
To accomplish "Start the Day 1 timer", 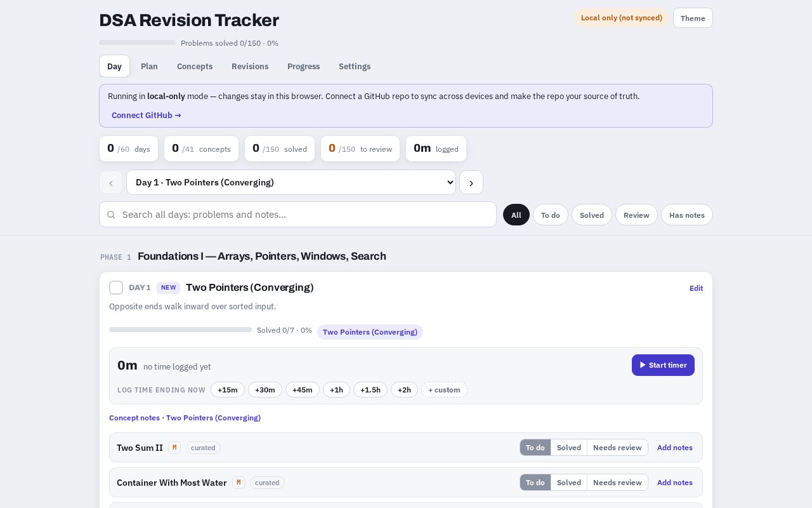I will pyautogui.click(x=663, y=365).
